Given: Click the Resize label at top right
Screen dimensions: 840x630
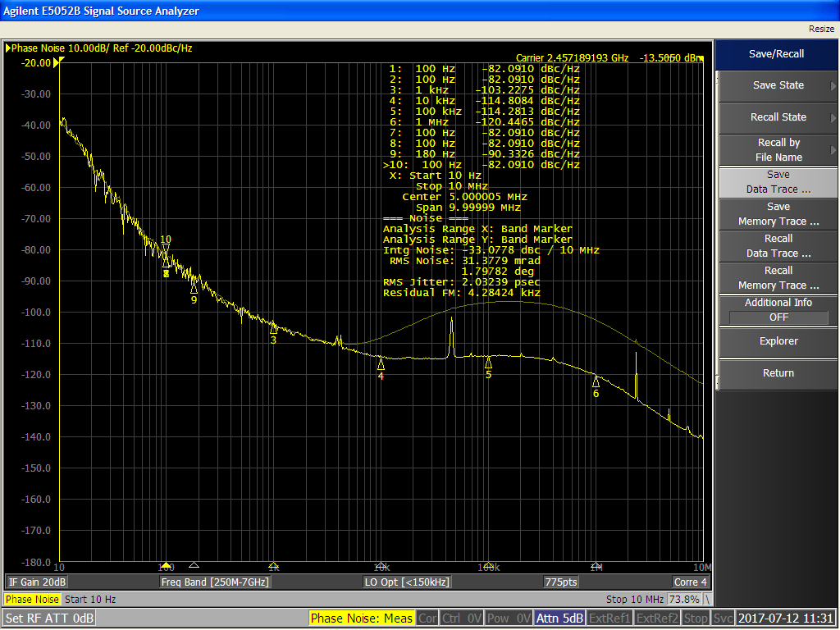Looking at the screenshot, I should pyautogui.click(x=821, y=29).
